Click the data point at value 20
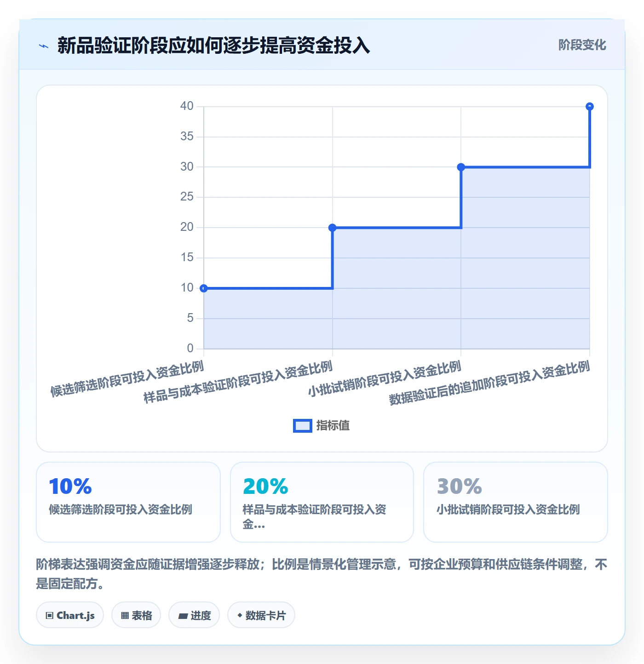Screen dimensions: 644x664 click(x=333, y=228)
